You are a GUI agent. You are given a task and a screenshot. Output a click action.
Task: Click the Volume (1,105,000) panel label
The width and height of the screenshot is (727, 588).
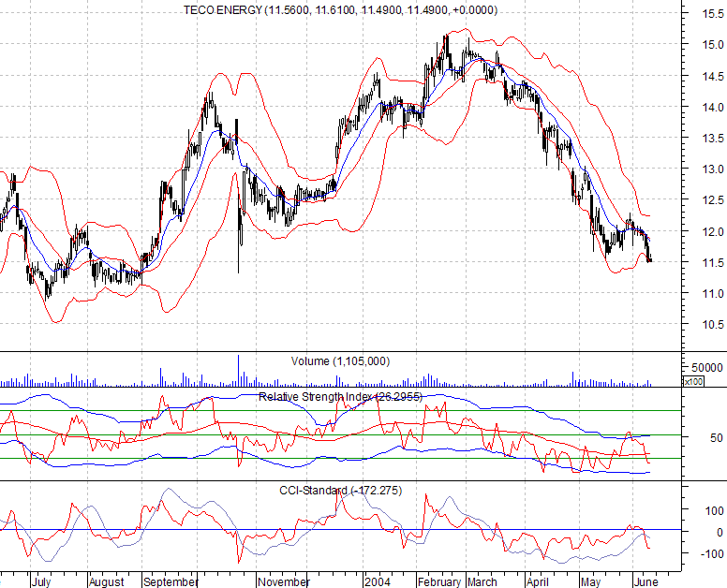tap(316, 361)
